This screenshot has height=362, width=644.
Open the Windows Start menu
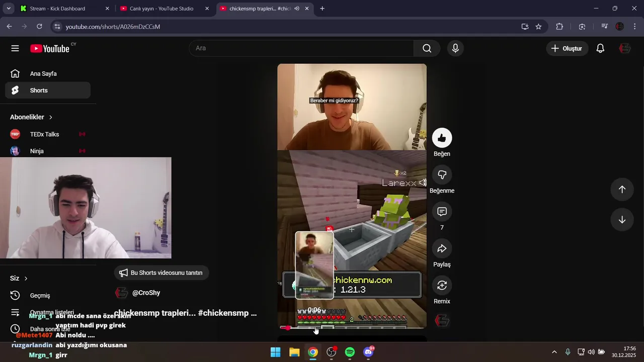pos(276,352)
